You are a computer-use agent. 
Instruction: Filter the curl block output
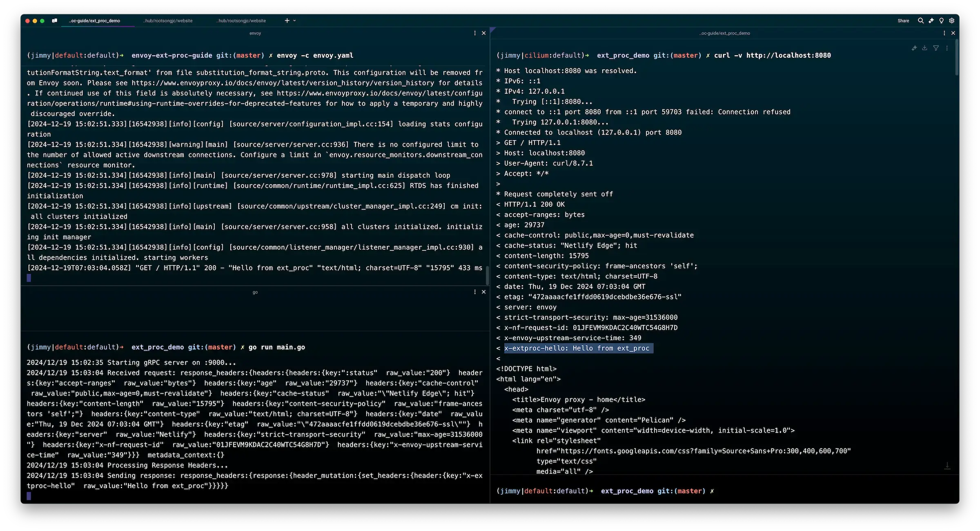click(x=936, y=48)
